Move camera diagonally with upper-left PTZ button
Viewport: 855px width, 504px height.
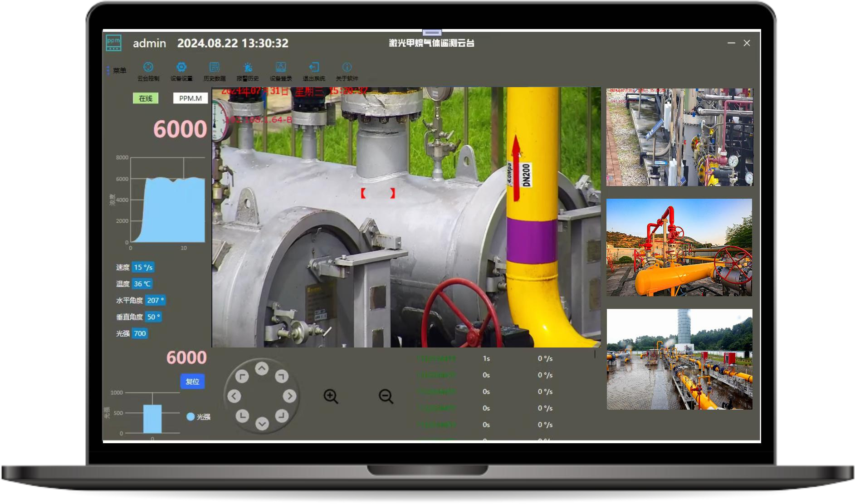click(x=242, y=376)
